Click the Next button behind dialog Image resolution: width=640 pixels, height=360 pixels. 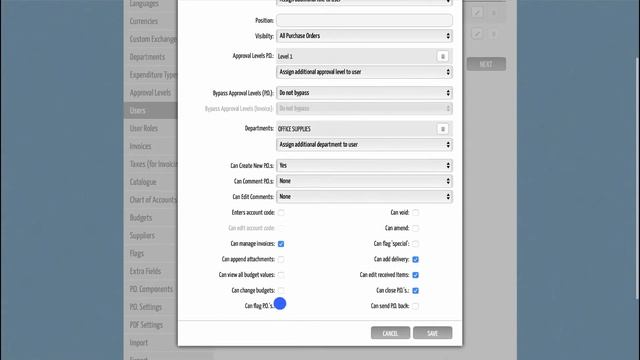486,64
